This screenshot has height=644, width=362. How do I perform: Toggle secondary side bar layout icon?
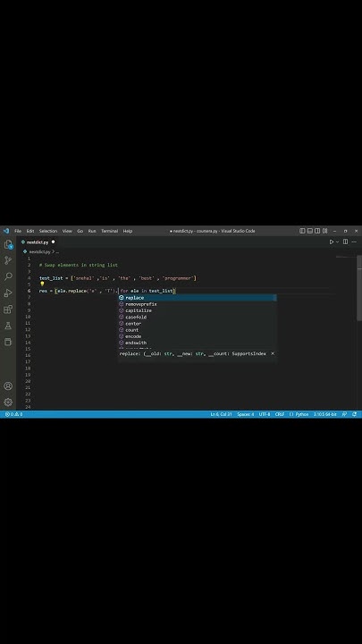coord(317,231)
